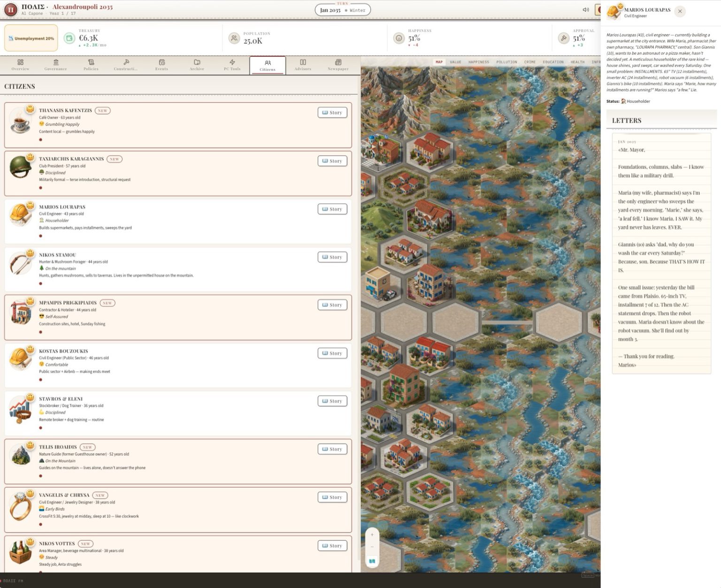
Task: Switch to the Policies tab
Action: click(x=91, y=65)
